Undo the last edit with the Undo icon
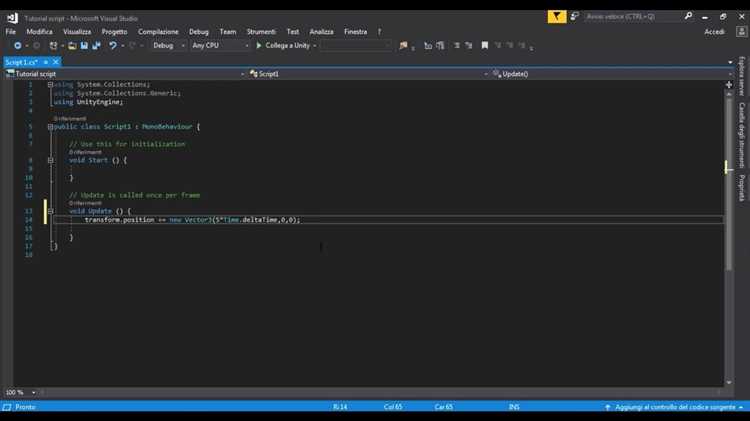Screen dimensions: 750x421 (113, 45)
